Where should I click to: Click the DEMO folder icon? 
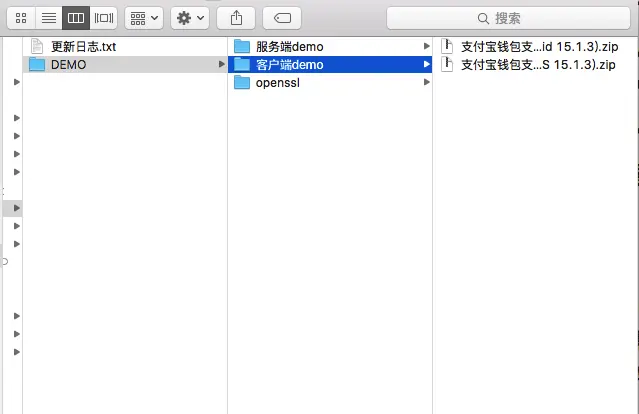(x=37, y=64)
